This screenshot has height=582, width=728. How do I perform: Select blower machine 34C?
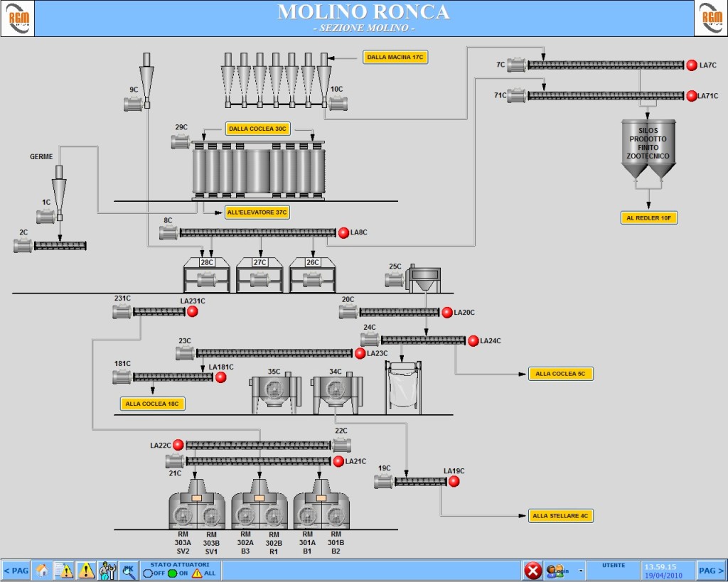click(338, 393)
